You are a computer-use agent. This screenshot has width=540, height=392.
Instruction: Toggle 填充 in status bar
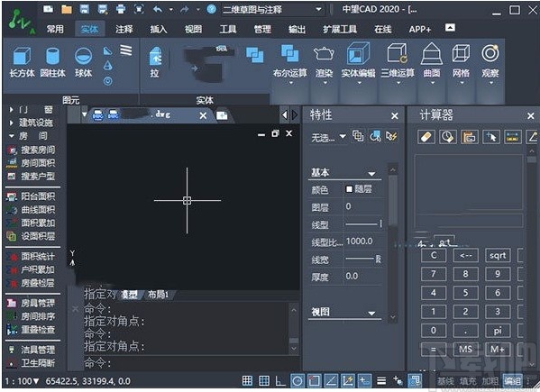468,381
